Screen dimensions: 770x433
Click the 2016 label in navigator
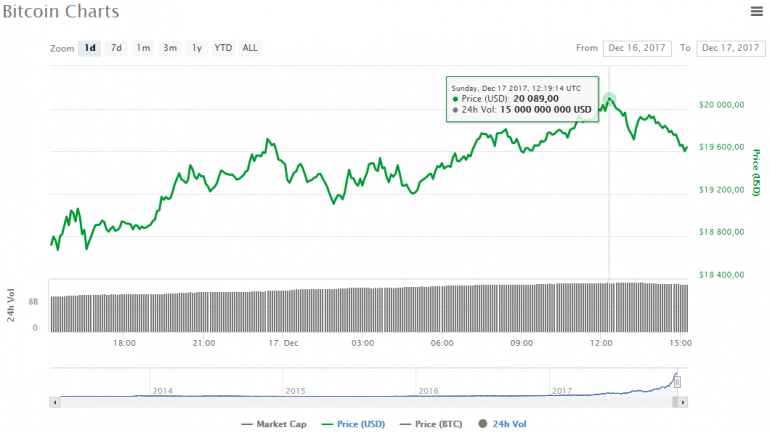click(x=429, y=391)
